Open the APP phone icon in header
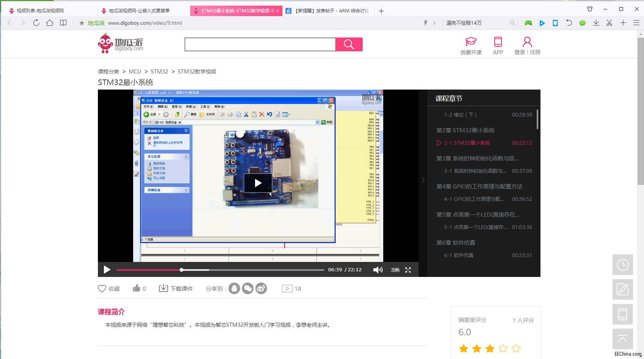Image resolution: width=644 pixels, height=359 pixels. (x=498, y=42)
